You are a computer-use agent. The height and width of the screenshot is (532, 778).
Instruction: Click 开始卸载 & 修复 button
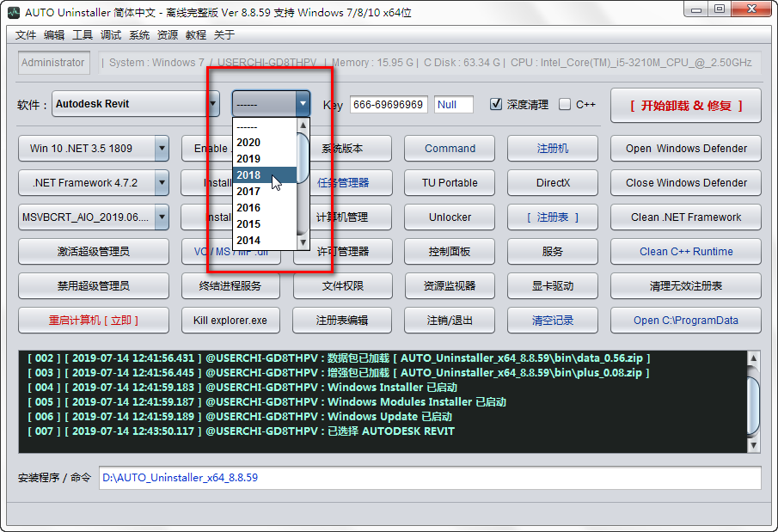click(x=686, y=106)
